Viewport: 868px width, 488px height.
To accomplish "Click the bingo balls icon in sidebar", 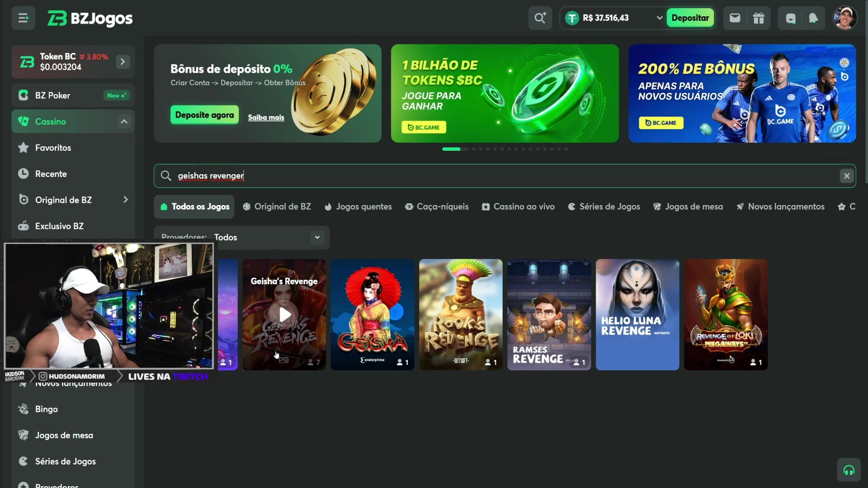I will 23,409.
